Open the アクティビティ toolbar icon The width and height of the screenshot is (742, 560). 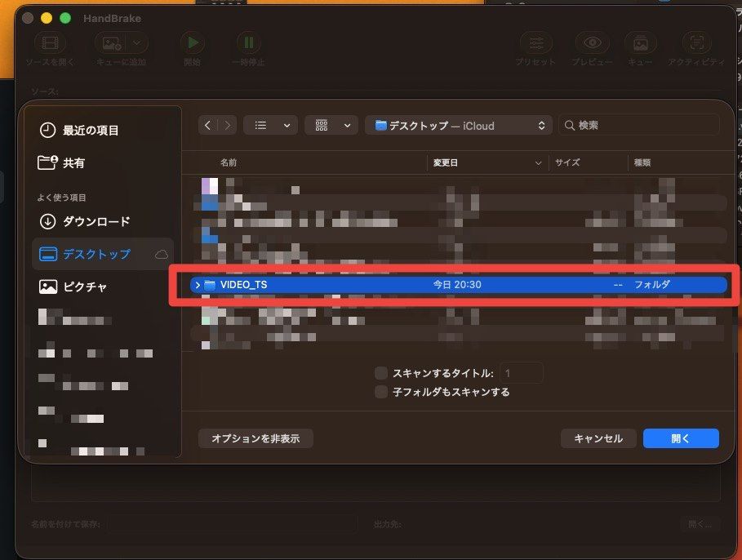[x=696, y=43]
